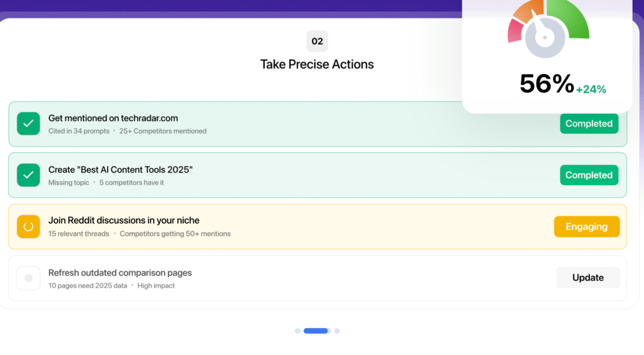The width and height of the screenshot is (644, 355).
Task: Click Completed button on techradar.com row
Action: [x=589, y=124]
